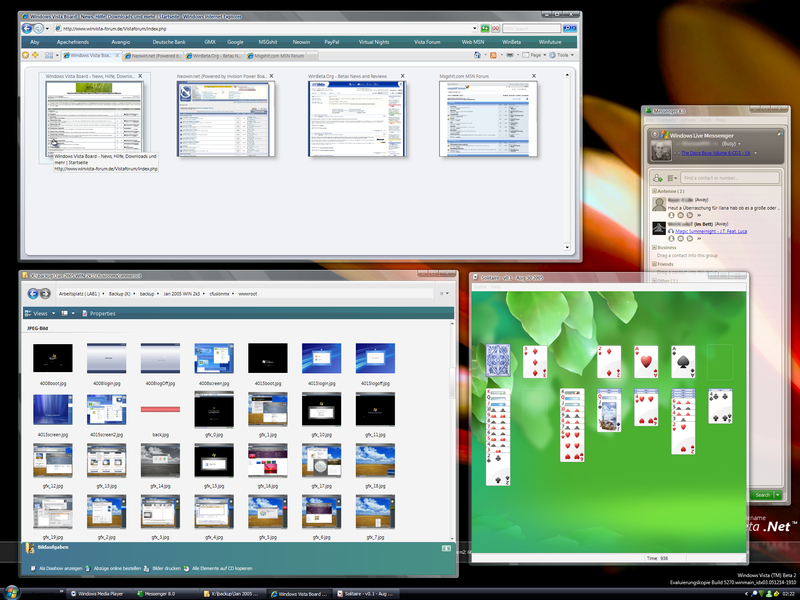Open the RSS feeds icon in IE toolbar

(495, 55)
